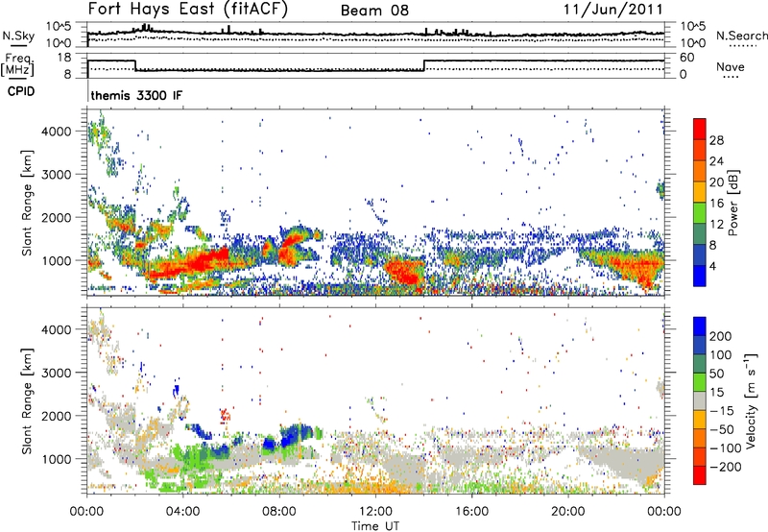Click the "-200" label on the Velocity colorbar

coord(725,467)
